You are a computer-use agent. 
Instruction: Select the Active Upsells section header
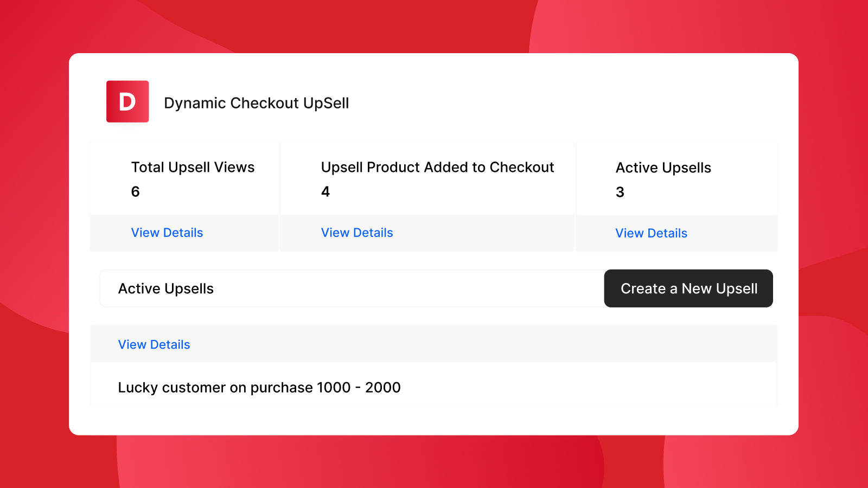point(165,288)
